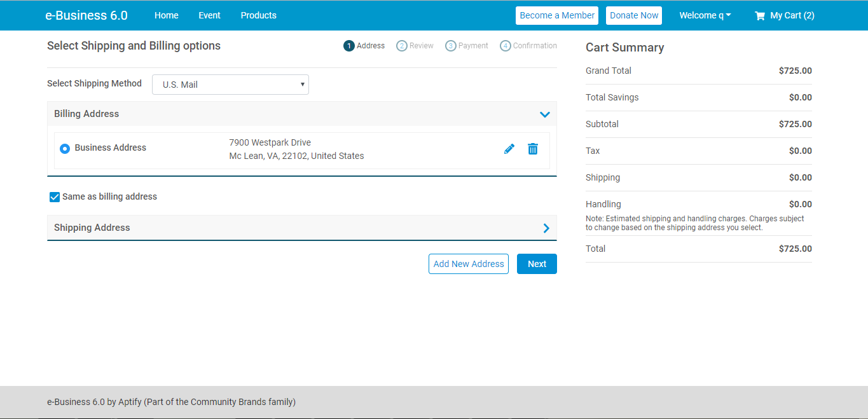Open the Select Shipping Method dropdown

230,85
